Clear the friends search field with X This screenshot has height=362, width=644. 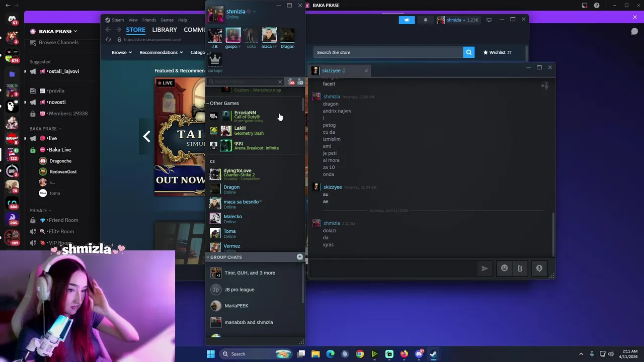pos(280,81)
